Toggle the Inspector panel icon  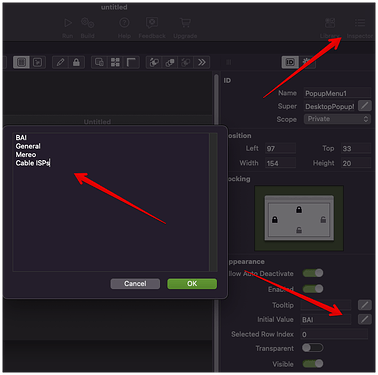[360, 23]
